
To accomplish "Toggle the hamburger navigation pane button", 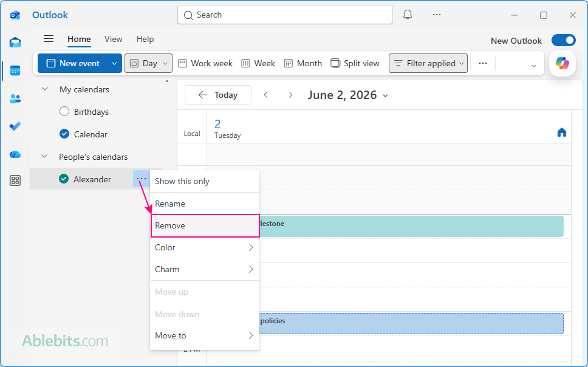I will (x=49, y=39).
